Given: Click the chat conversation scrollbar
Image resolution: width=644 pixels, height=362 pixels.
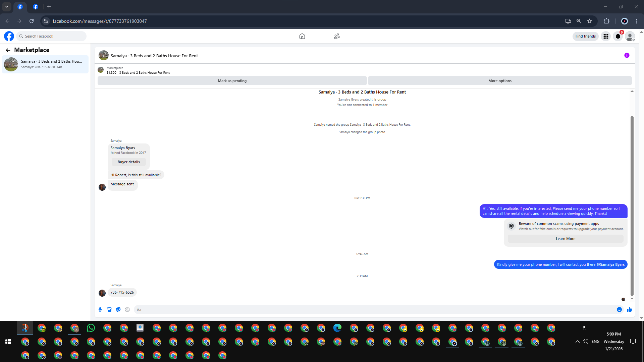Looking at the screenshot, I should coord(632,204).
